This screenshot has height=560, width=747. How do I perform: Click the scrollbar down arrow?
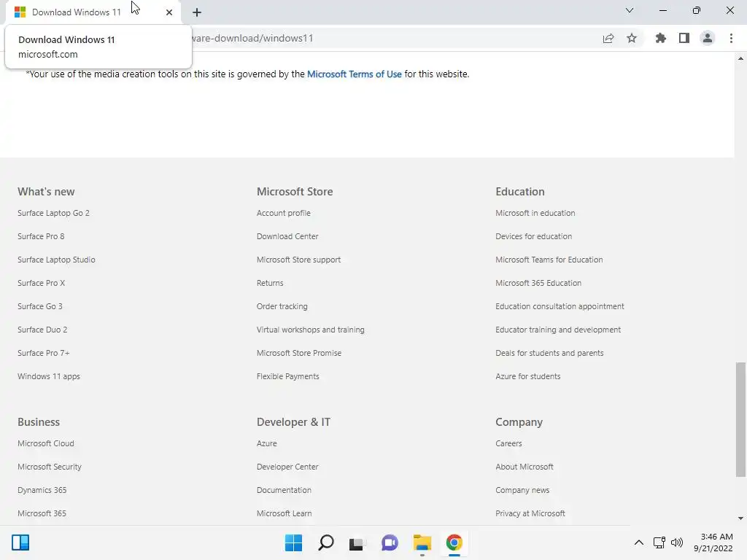point(740,518)
